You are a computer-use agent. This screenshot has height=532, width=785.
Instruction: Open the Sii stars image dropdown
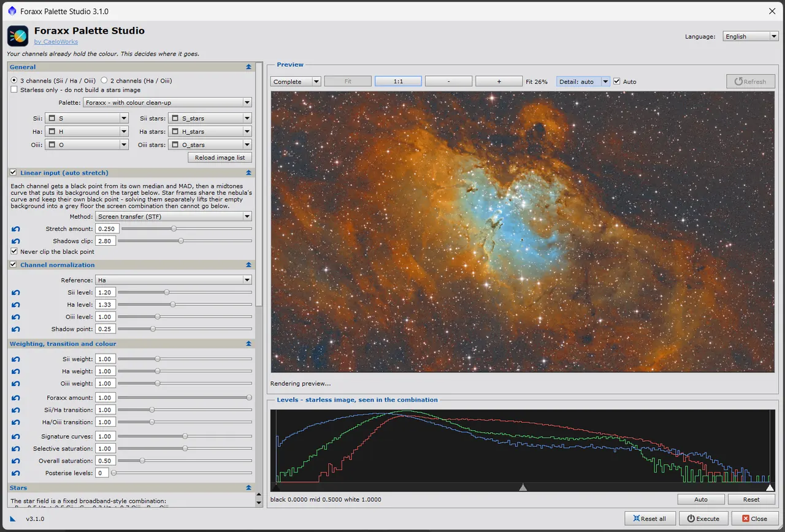coord(210,118)
